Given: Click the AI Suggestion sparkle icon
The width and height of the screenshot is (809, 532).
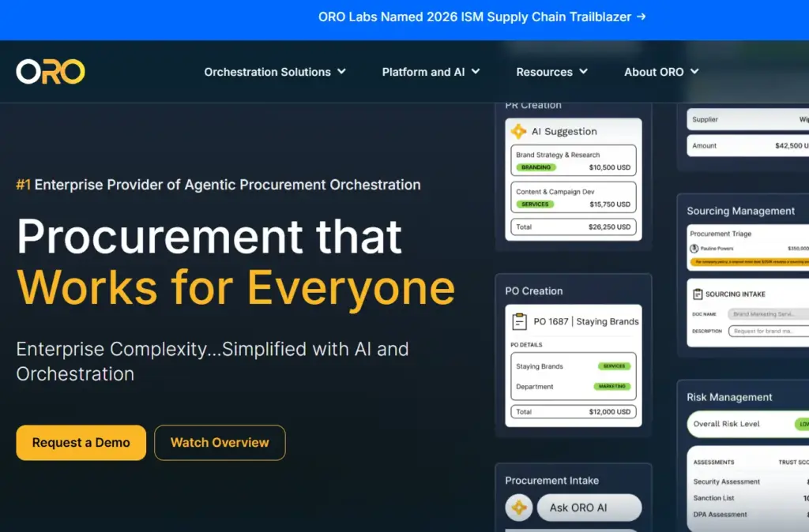Looking at the screenshot, I should coord(518,132).
